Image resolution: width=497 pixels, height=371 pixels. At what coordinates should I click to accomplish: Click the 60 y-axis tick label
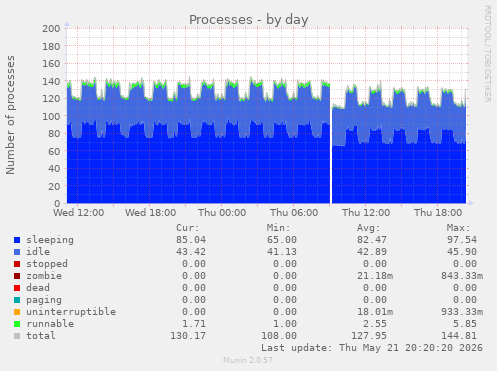point(54,151)
